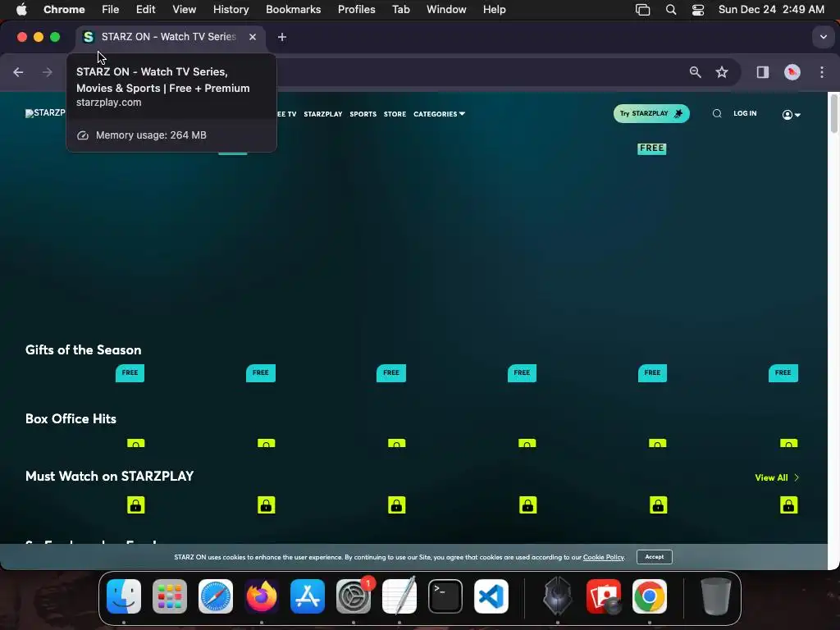Click the Chrome forward arrow
Image resolution: width=840 pixels, height=630 pixels.
tap(47, 72)
